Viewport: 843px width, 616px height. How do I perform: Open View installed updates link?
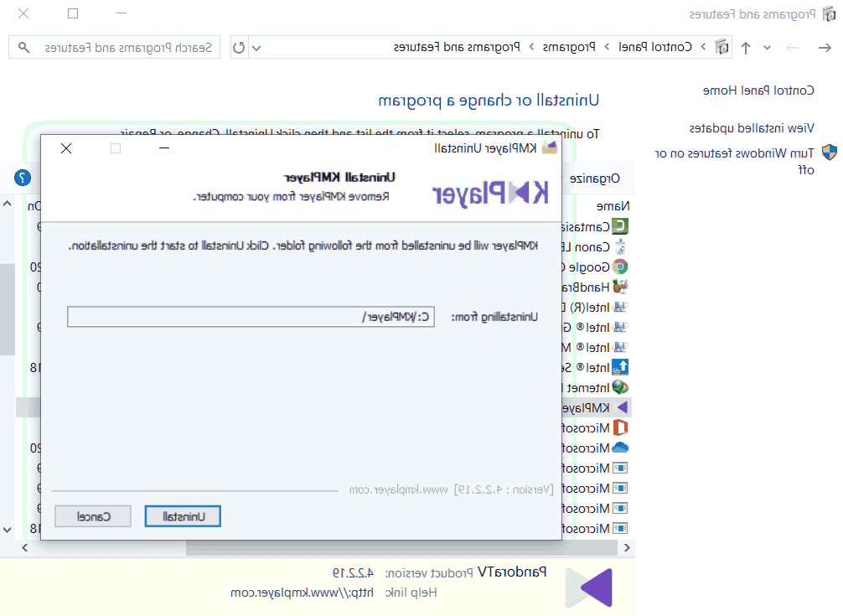point(752,128)
